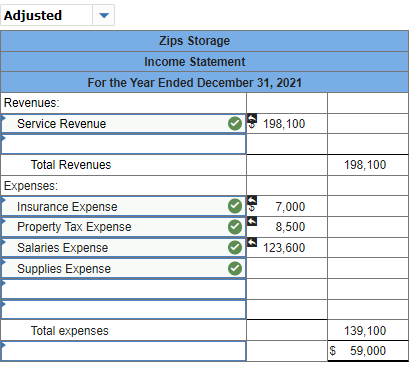Open the first empty expense row below Supplies Expense

124,289
